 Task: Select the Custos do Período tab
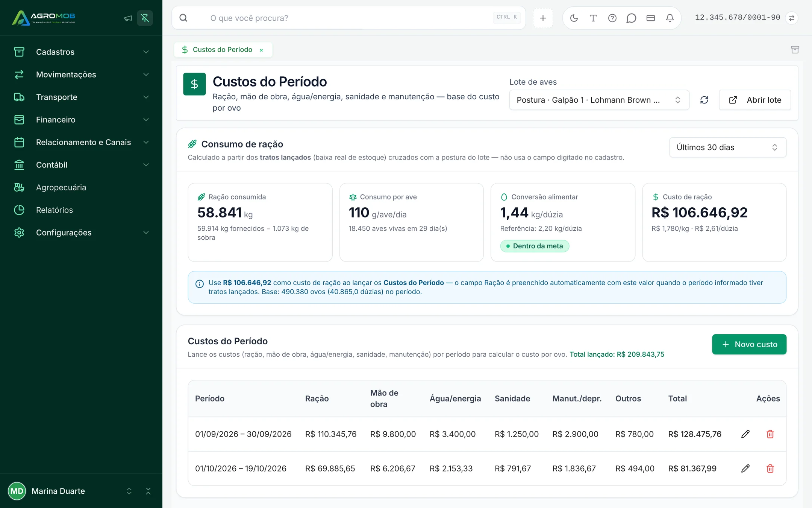point(222,50)
